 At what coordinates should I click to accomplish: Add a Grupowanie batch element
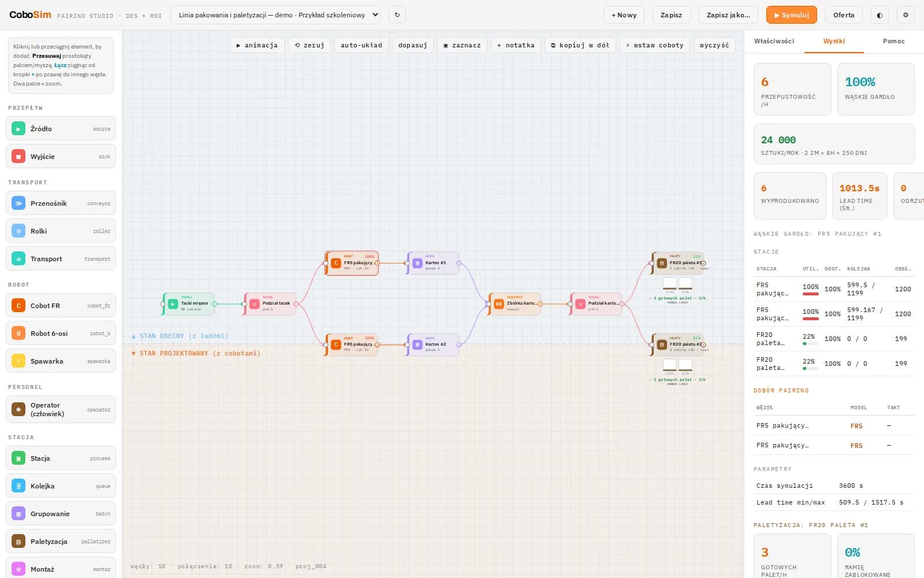click(x=61, y=514)
